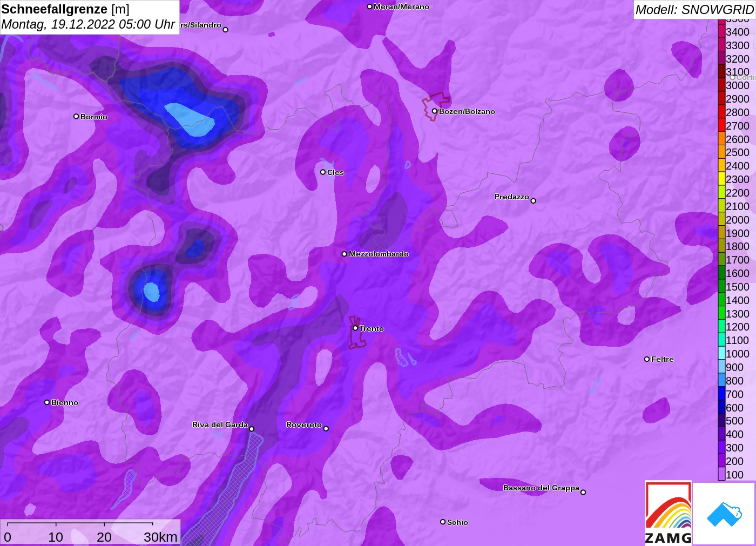The image size is (756, 546).
Task: Click the 3400 legend color swatch
Action: click(x=721, y=31)
